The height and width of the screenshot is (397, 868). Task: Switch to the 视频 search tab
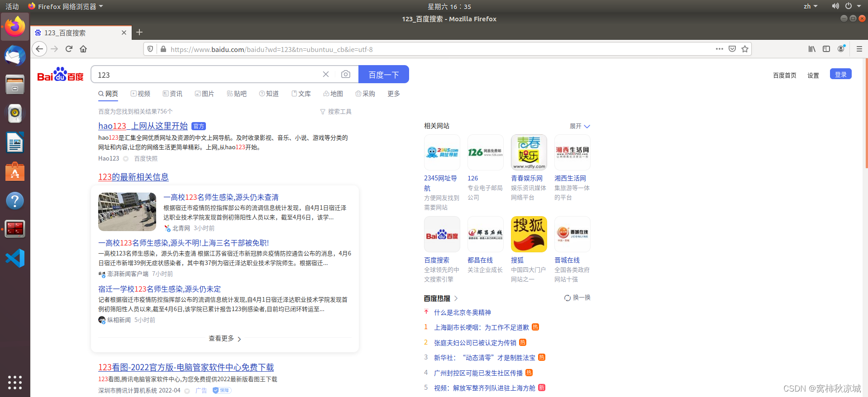click(x=140, y=94)
